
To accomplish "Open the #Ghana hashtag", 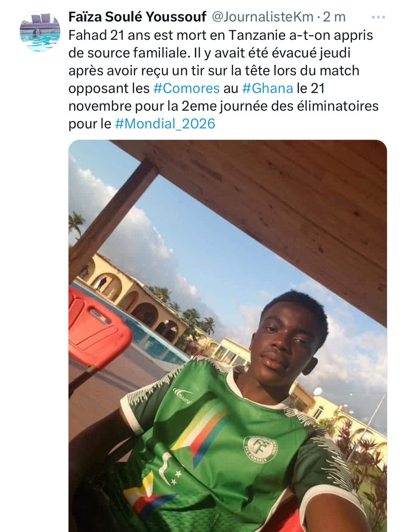I will pyautogui.click(x=267, y=88).
